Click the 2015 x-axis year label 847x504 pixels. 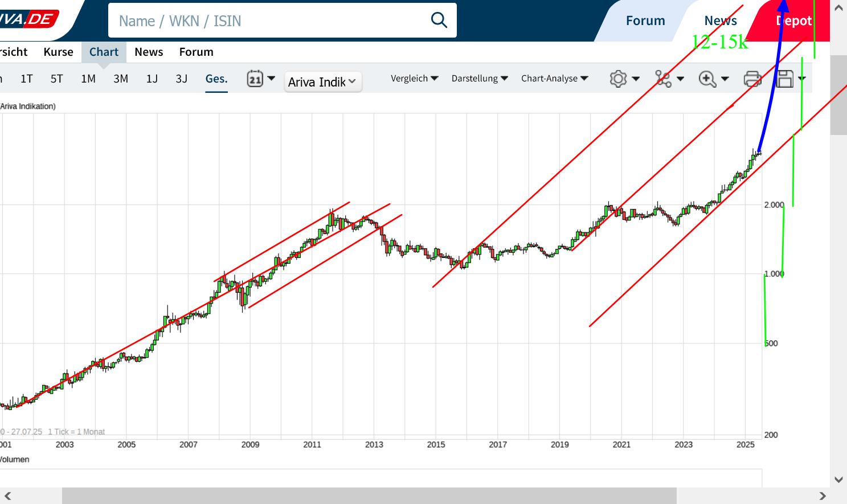436,445
